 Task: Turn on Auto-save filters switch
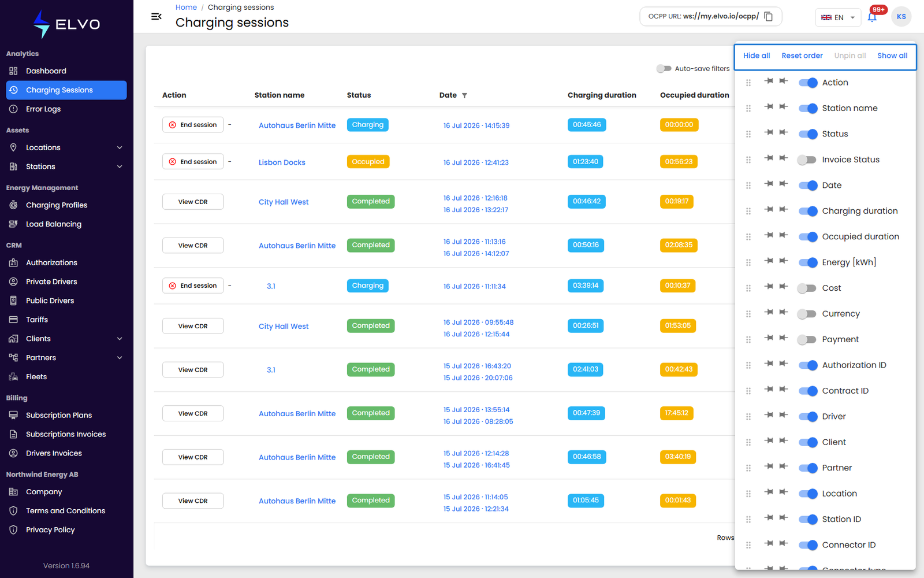pyautogui.click(x=664, y=69)
